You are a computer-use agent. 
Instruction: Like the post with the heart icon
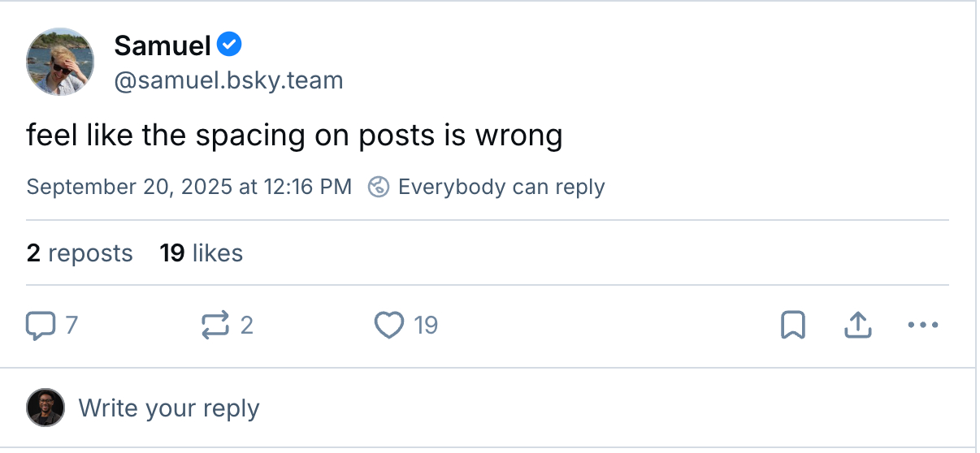(389, 326)
